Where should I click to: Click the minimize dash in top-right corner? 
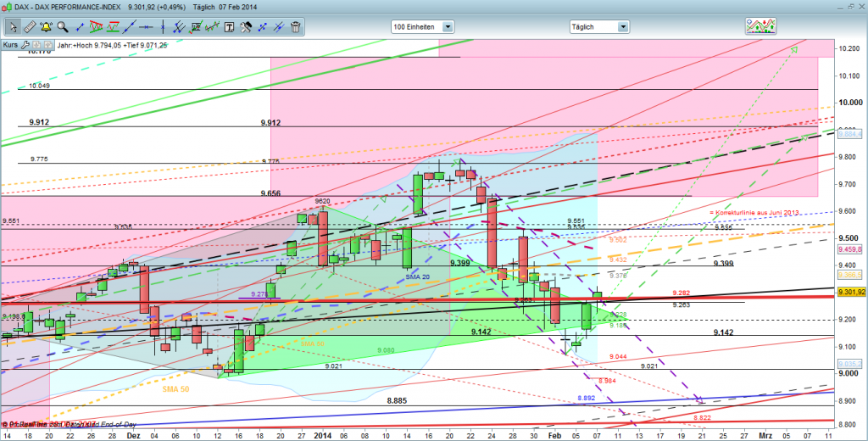(842, 8)
